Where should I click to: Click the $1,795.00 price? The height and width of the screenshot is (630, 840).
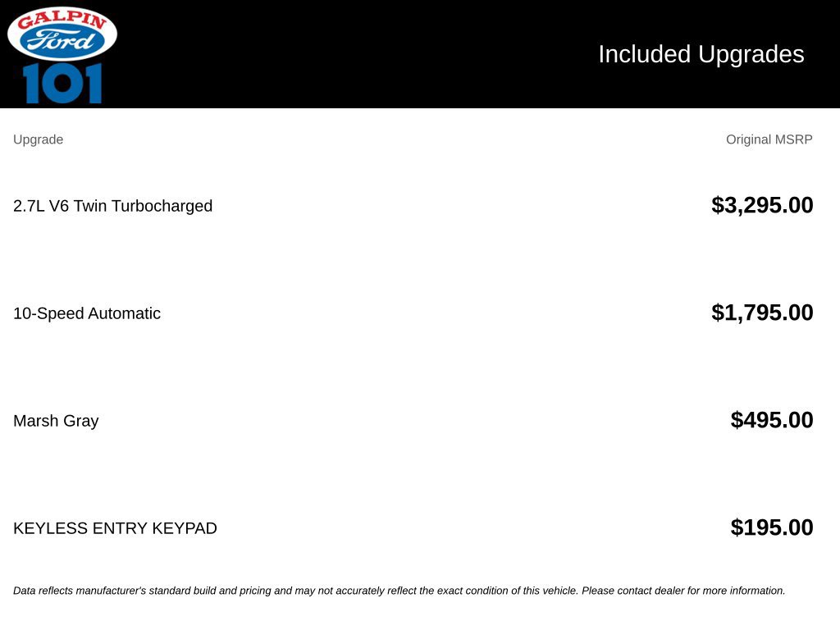pos(762,313)
